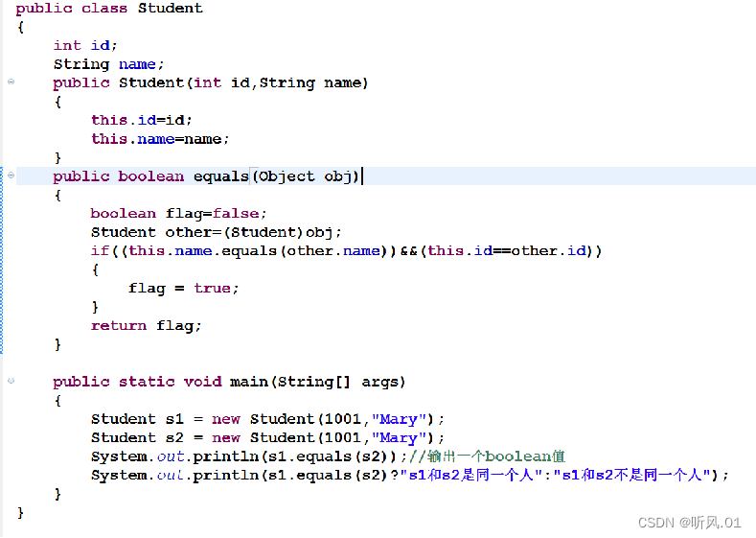
Task: Click the 'this.id=id;' statement
Action: 141,120
